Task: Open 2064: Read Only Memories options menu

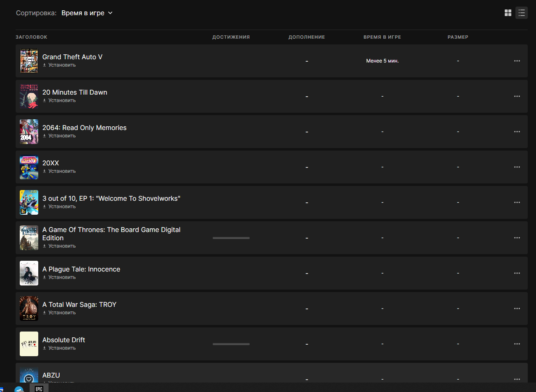Action: point(517,132)
